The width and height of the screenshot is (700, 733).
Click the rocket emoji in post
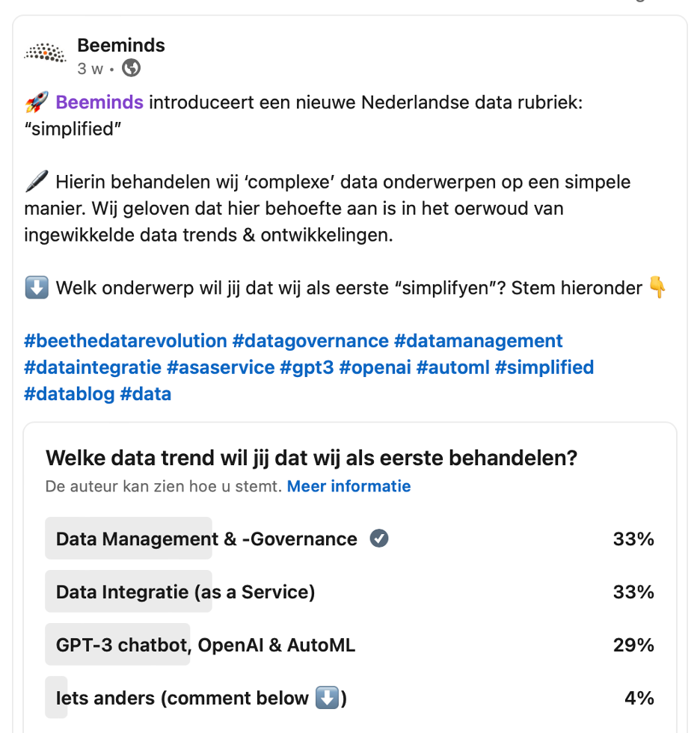tap(37, 102)
